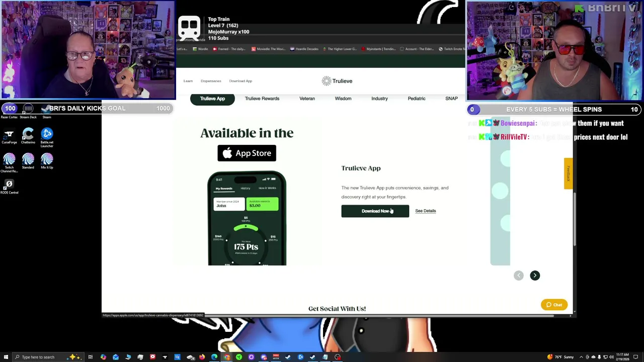Open the Windows Start menu

click(5, 357)
